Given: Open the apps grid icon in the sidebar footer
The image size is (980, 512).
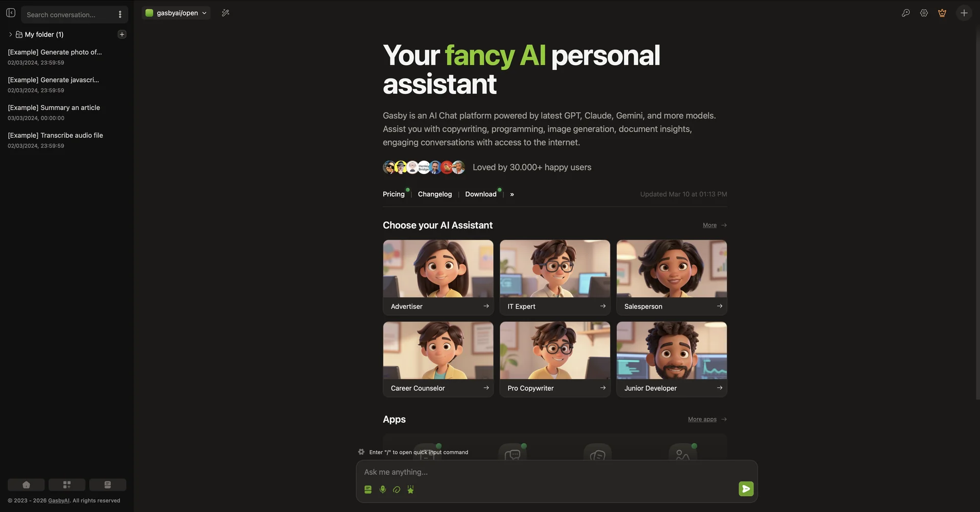Looking at the screenshot, I should coord(67,484).
